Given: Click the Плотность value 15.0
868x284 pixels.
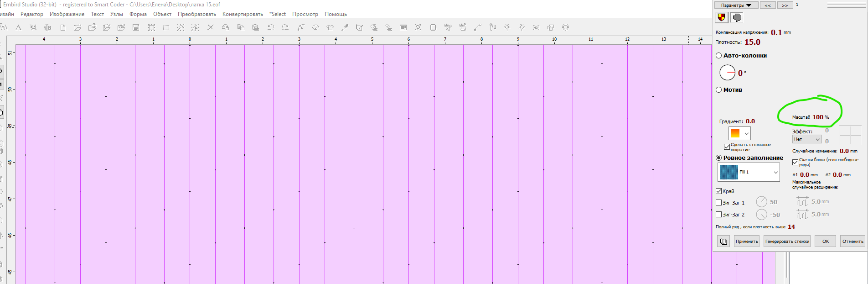Looking at the screenshot, I should click(752, 42).
